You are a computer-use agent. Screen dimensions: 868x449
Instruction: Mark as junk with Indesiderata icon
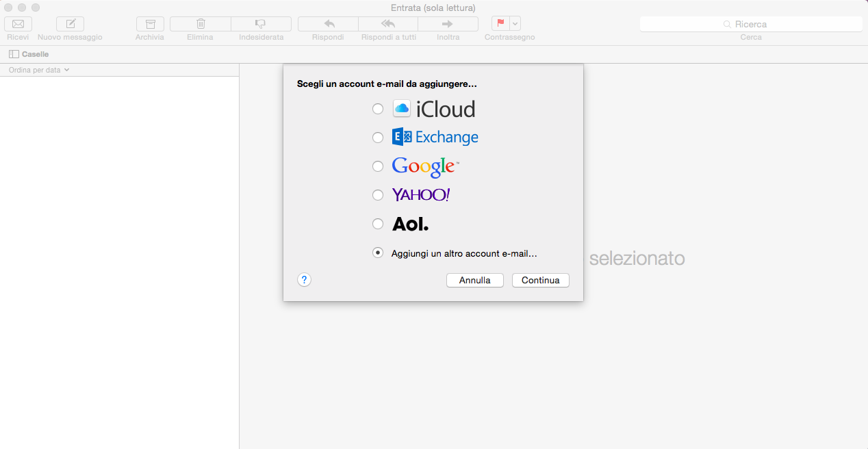(261, 24)
